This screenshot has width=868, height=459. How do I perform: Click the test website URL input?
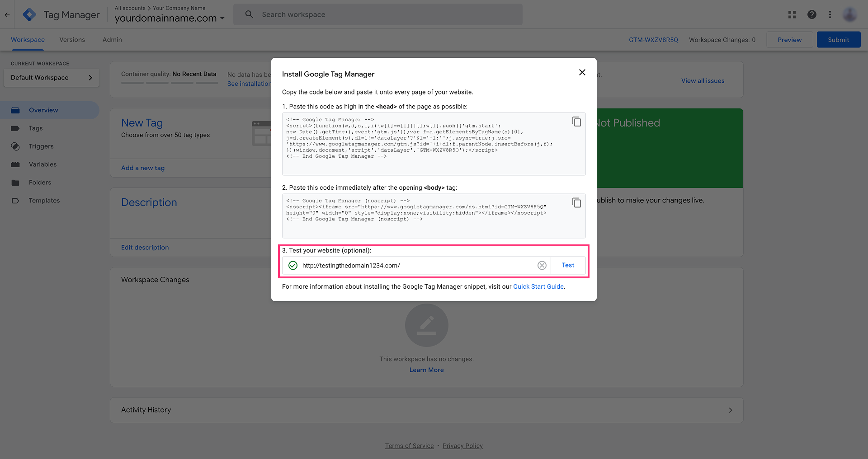click(416, 266)
